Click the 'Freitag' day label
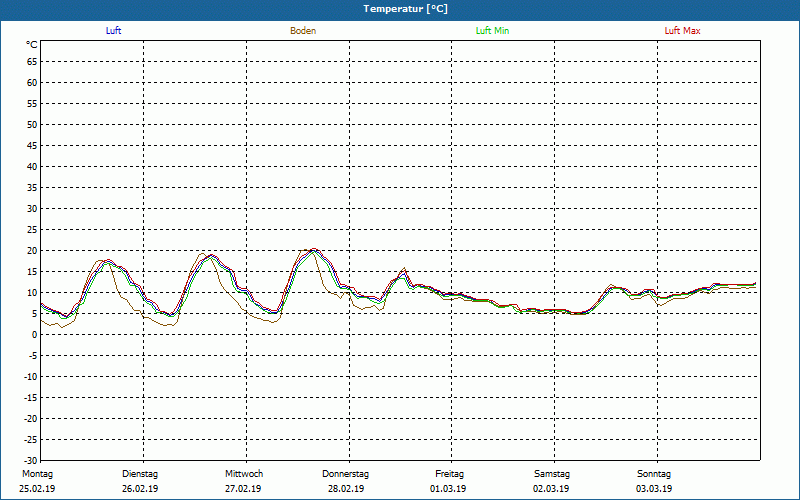 click(x=449, y=474)
